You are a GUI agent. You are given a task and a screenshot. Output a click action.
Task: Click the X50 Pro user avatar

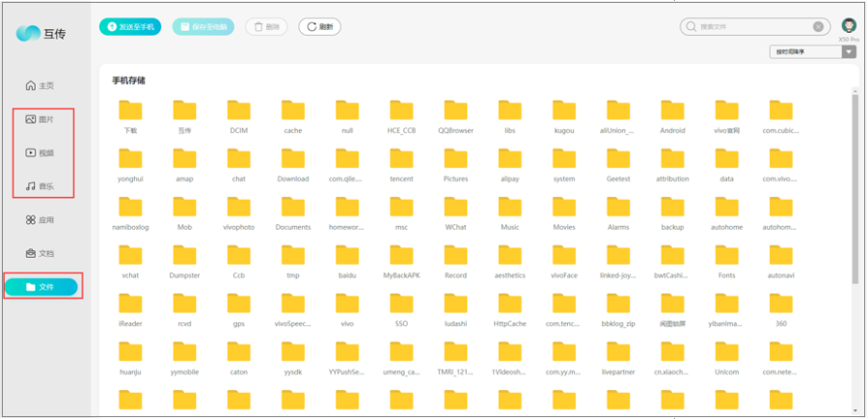tap(849, 25)
